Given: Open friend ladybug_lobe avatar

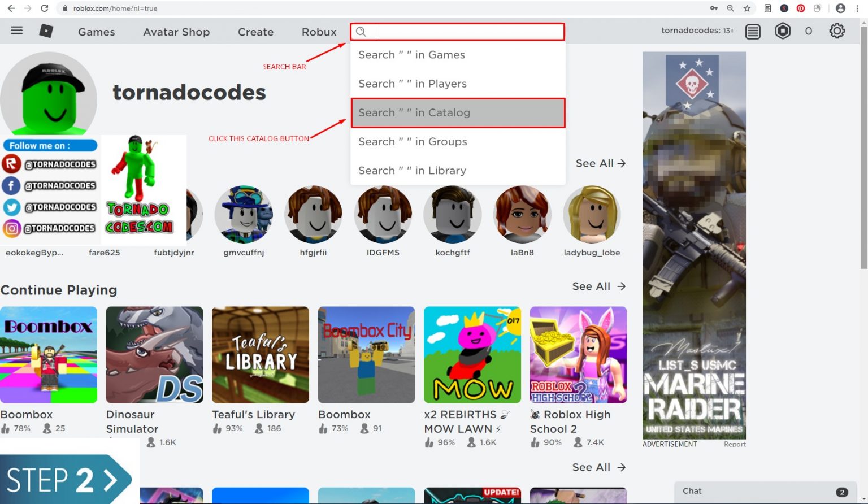Looking at the screenshot, I should tap(592, 215).
